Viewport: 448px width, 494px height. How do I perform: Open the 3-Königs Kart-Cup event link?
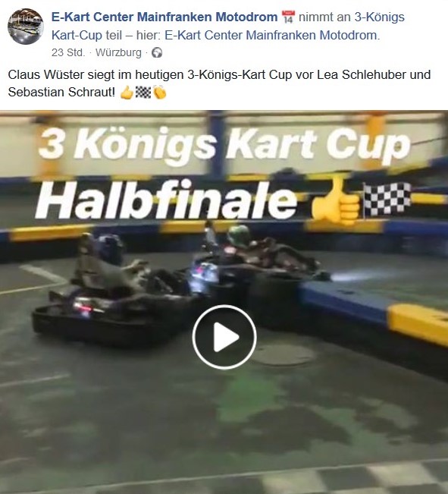point(228,26)
